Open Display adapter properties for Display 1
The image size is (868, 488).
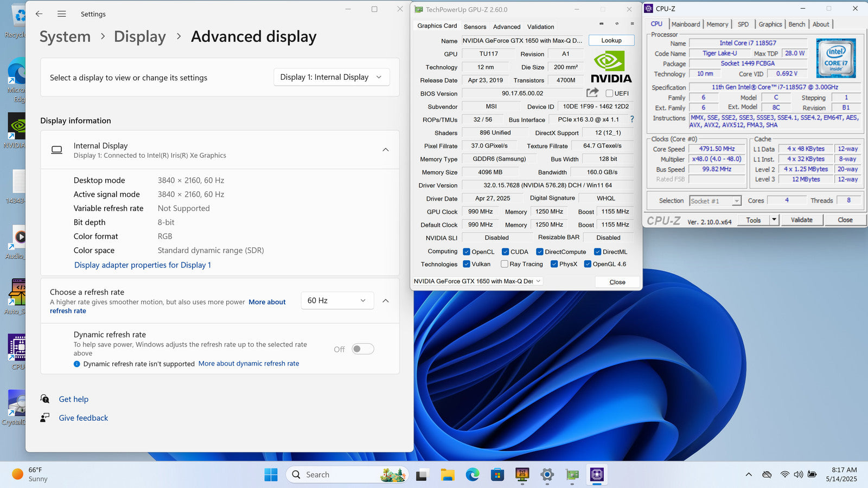click(x=143, y=265)
